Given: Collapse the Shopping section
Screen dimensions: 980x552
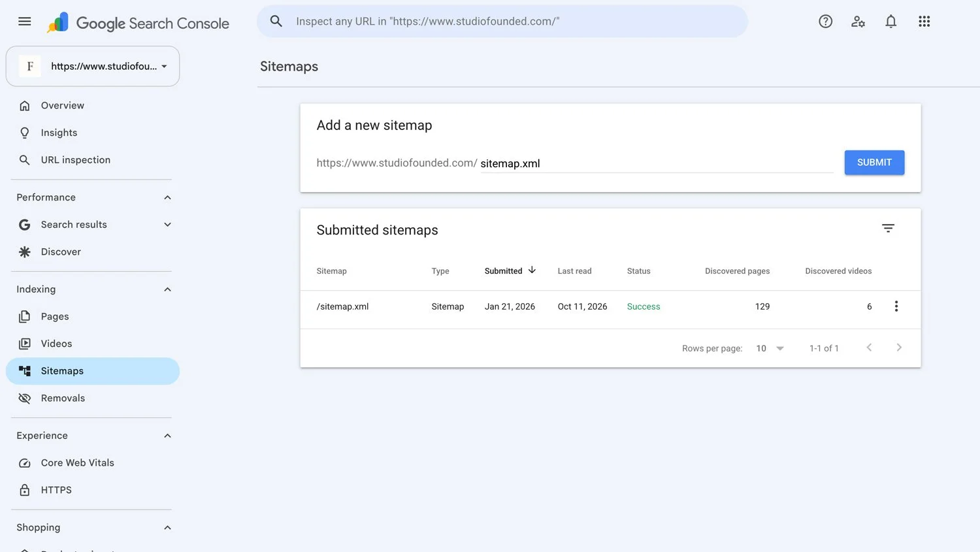Looking at the screenshot, I should point(167,528).
